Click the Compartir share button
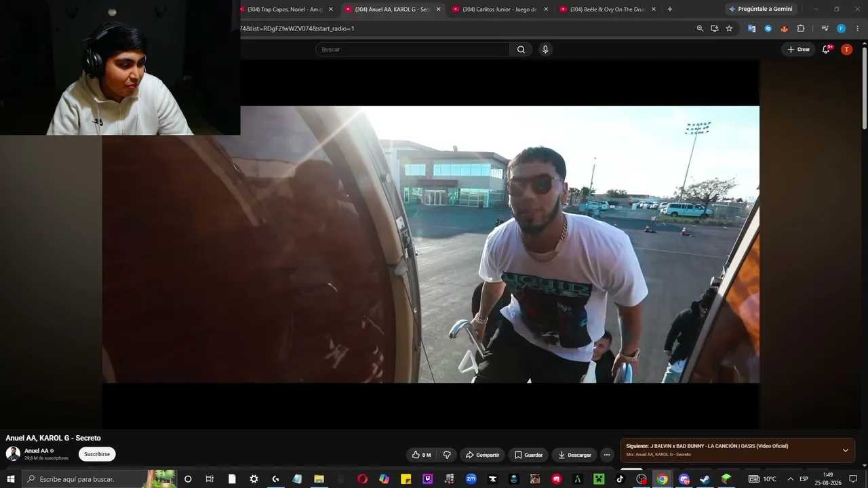The image size is (868, 488). (482, 455)
